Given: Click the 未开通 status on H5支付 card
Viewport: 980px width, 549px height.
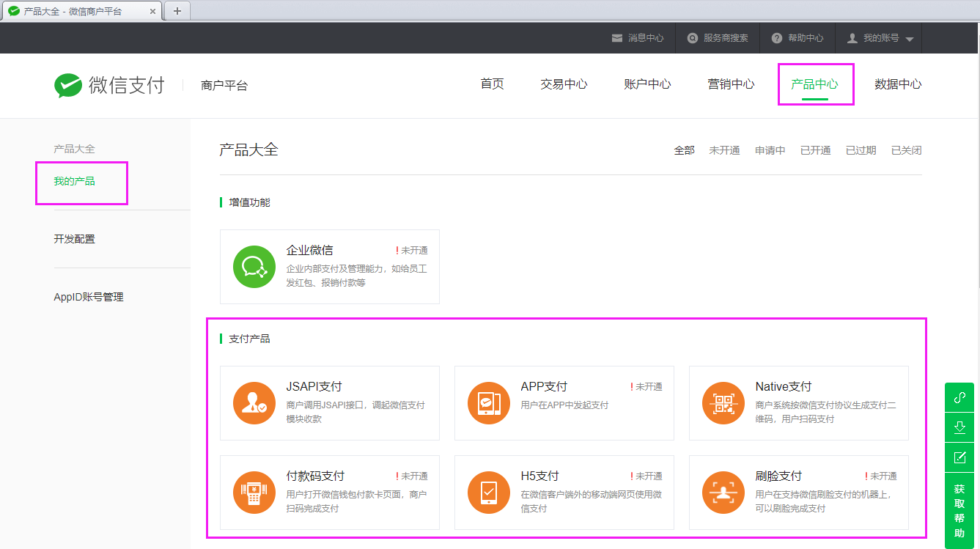Looking at the screenshot, I should click(646, 476).
